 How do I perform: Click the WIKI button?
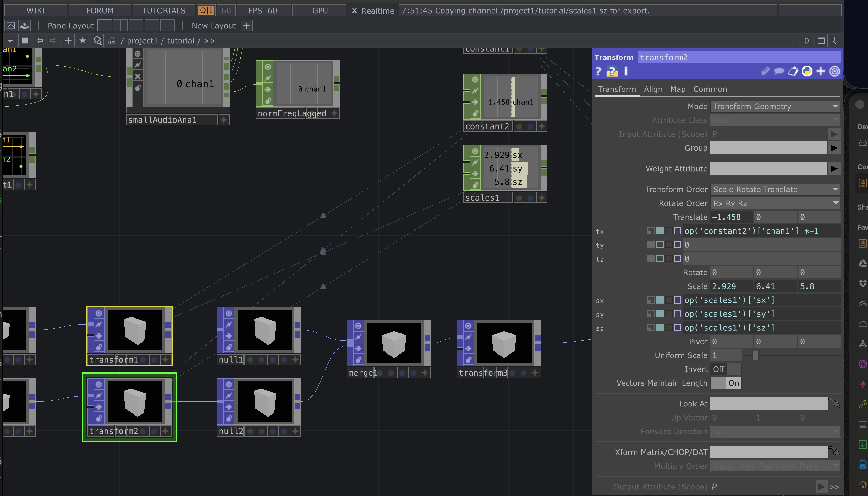tap(36, 11)
